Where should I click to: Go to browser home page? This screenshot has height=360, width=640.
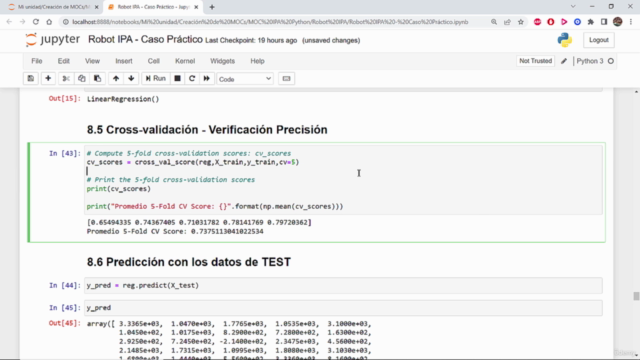(49, 22)
